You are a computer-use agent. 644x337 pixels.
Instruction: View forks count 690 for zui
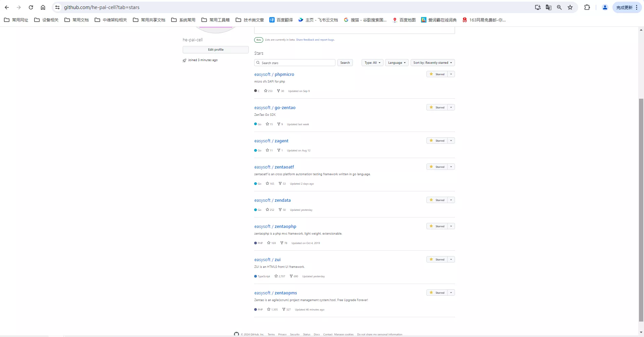[x=294, y=276]
